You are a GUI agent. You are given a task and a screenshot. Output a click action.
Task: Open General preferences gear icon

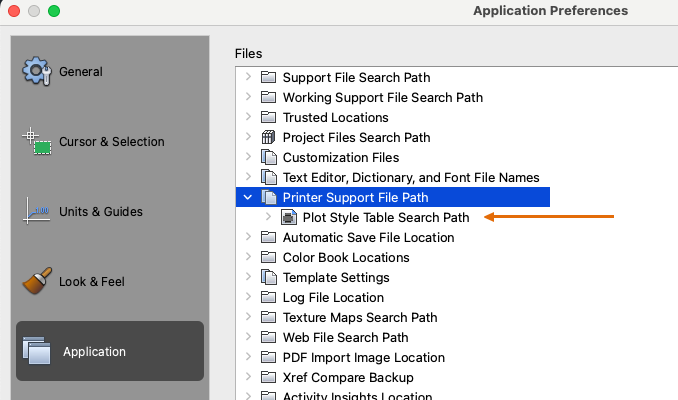pyautogui.click(x=37, y=72)
